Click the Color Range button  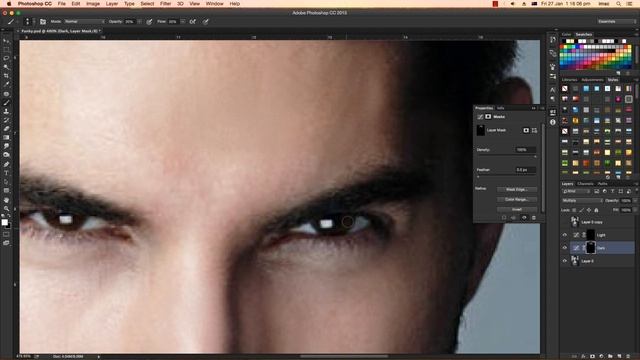517,200
